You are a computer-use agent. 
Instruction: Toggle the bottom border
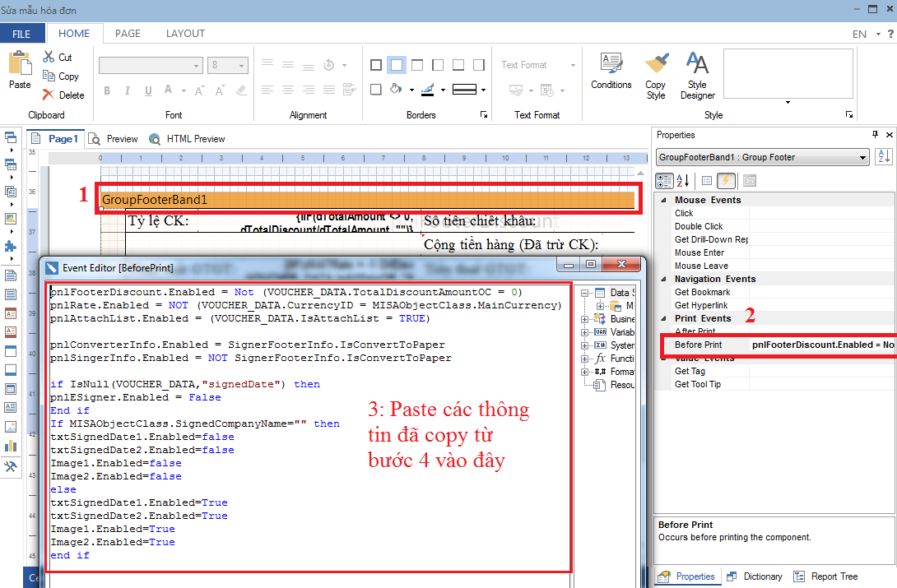[x=458, y=65]
